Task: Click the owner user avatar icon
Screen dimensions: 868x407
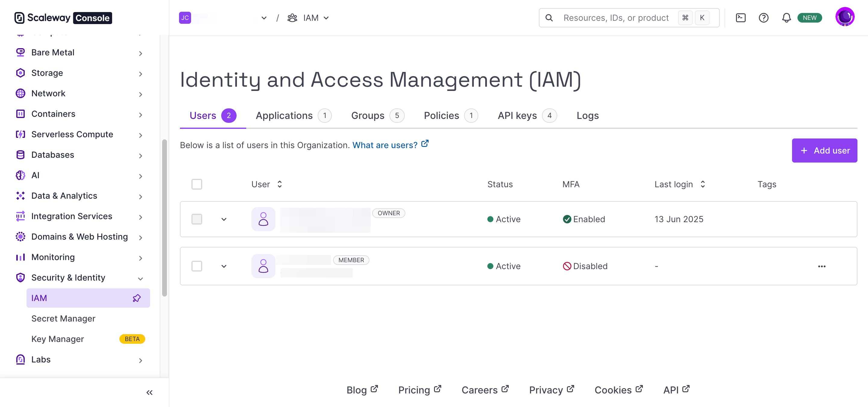Action: point(263,219)
